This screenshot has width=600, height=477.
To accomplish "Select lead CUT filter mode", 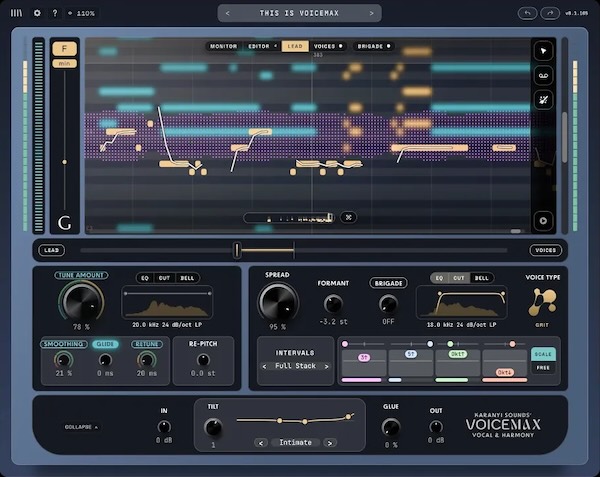I will [164, 278].
